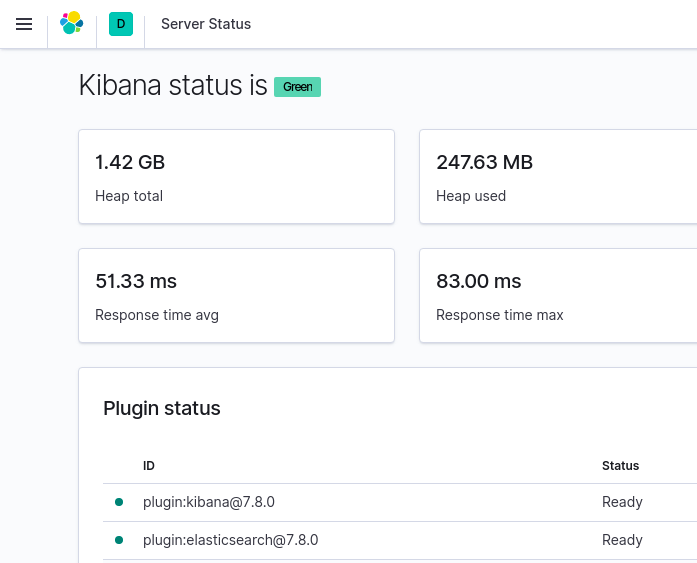Click the 247.63 MB heap used value
697x563 pixels.
click(x=484, y=162)
